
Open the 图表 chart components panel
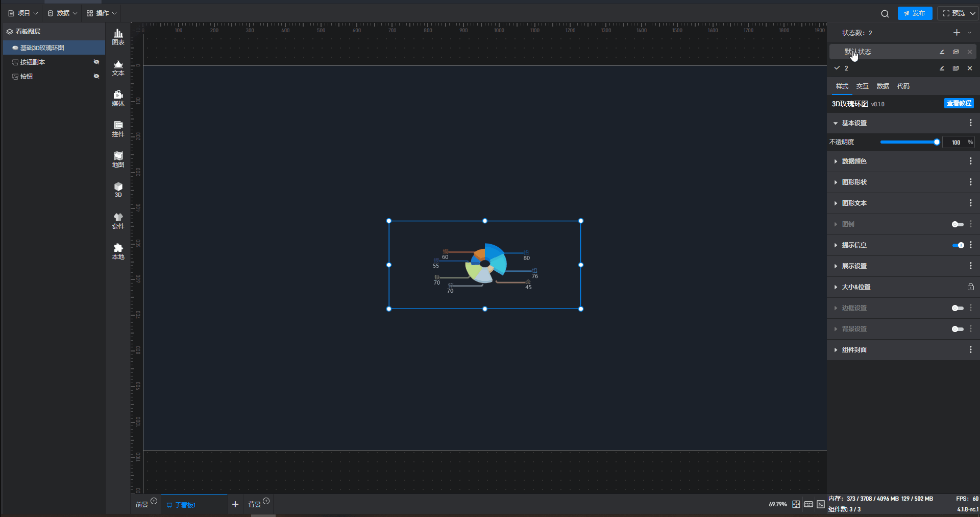[x=118, y=37]
